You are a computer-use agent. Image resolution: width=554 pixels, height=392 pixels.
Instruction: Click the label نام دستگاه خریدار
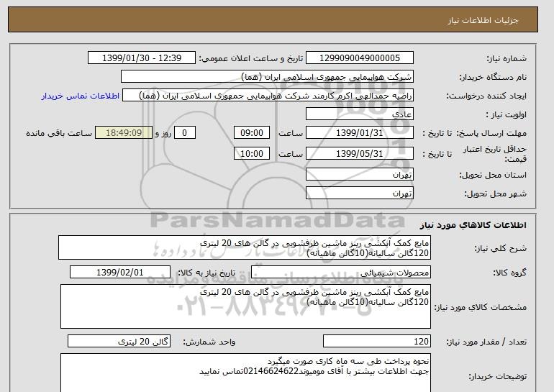(493, 78)
